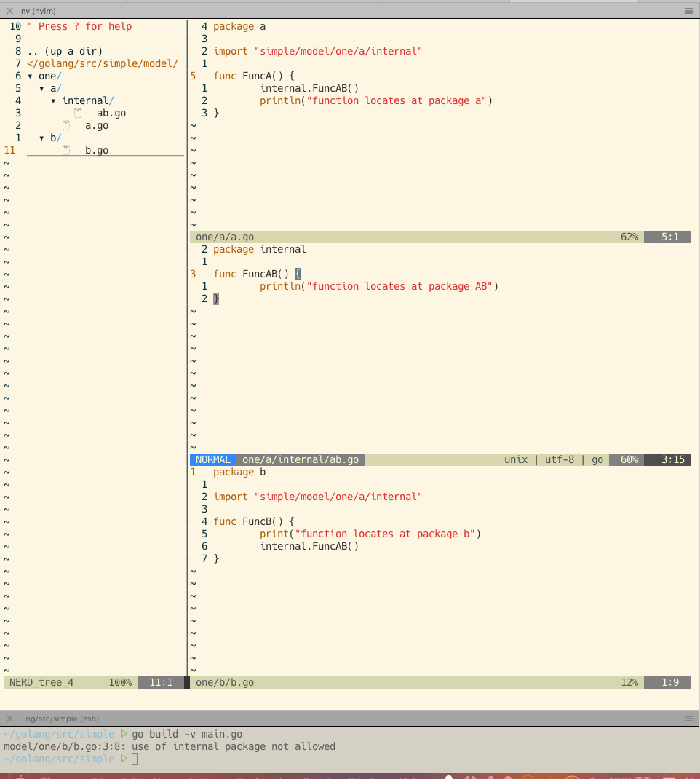Go up a directory in NERDTree
The height and width of the screenshot is (779, 700).
coord(65,52)
